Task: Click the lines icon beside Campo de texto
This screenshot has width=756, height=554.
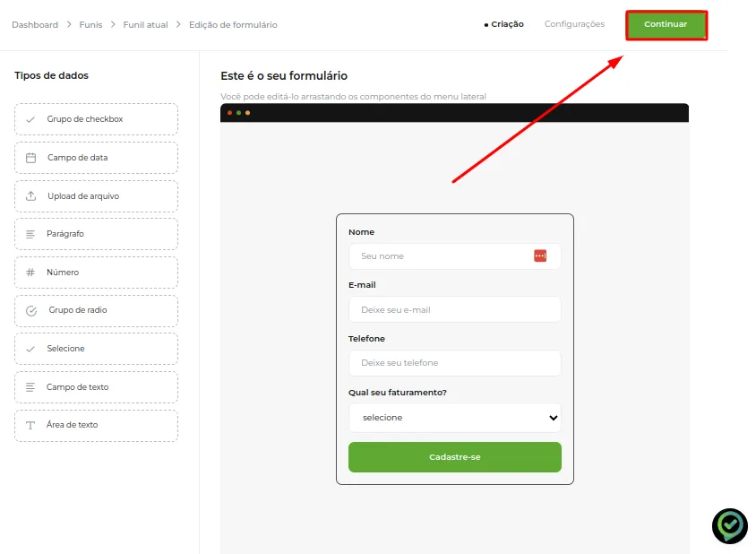Action: (x=30, y=387)
